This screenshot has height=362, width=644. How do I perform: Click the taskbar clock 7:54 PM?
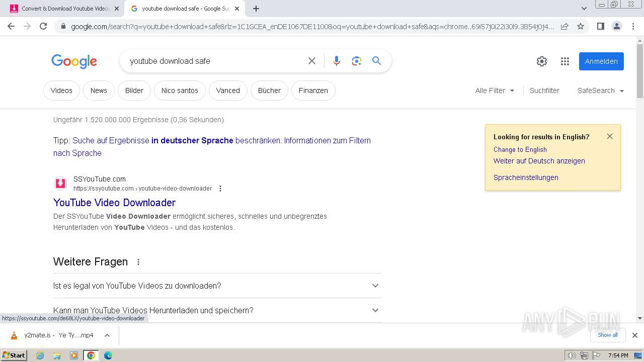click(x=618, y=355)
